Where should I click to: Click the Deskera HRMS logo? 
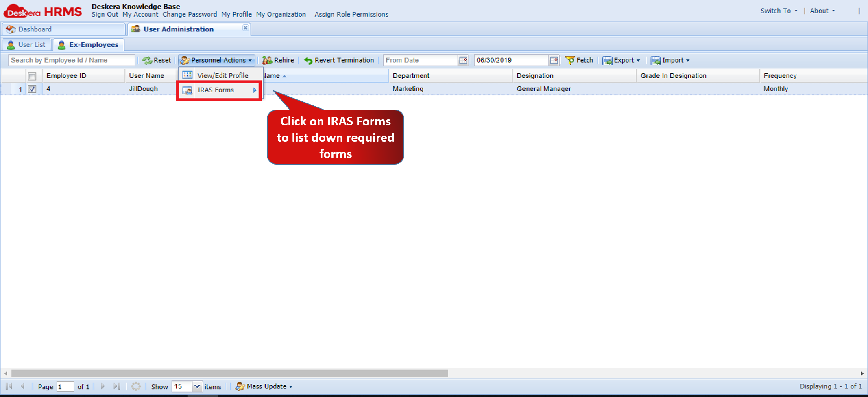tap(43, 11)
